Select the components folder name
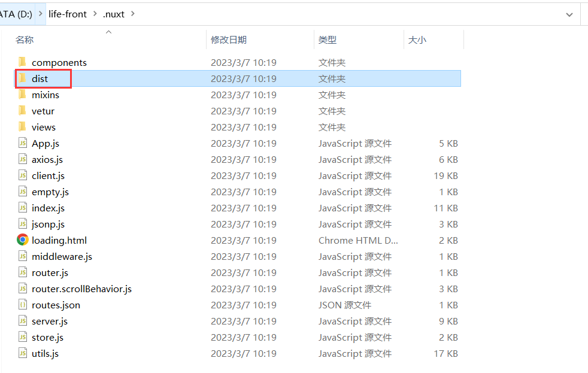The height and width of the screenshot is (373, 588). (x=59, y=63)
